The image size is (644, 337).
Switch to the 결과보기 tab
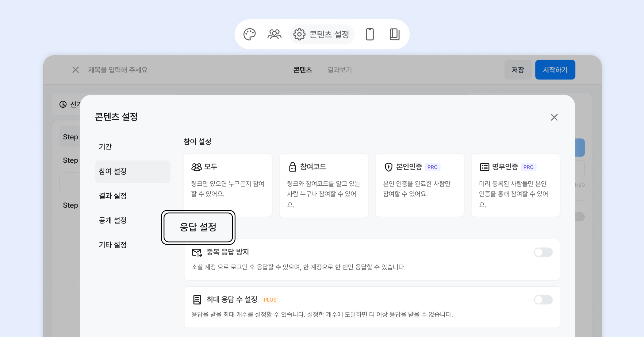pyautogui.click(x=339, y=70)
